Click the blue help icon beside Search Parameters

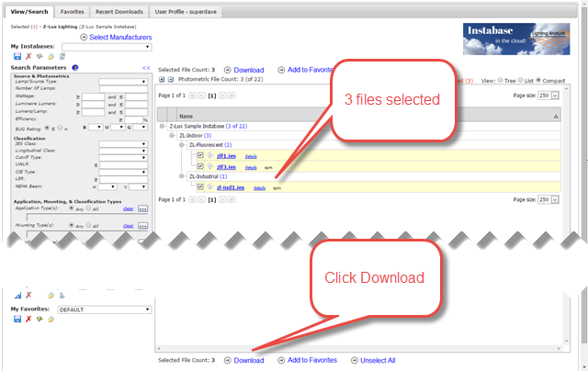(x=74, y=68)
